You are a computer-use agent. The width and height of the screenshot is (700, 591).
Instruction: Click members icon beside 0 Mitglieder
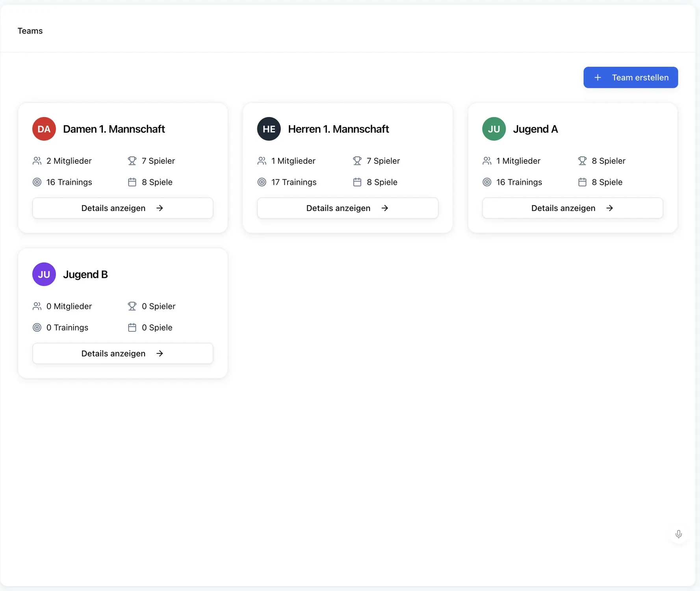(37, 306)
